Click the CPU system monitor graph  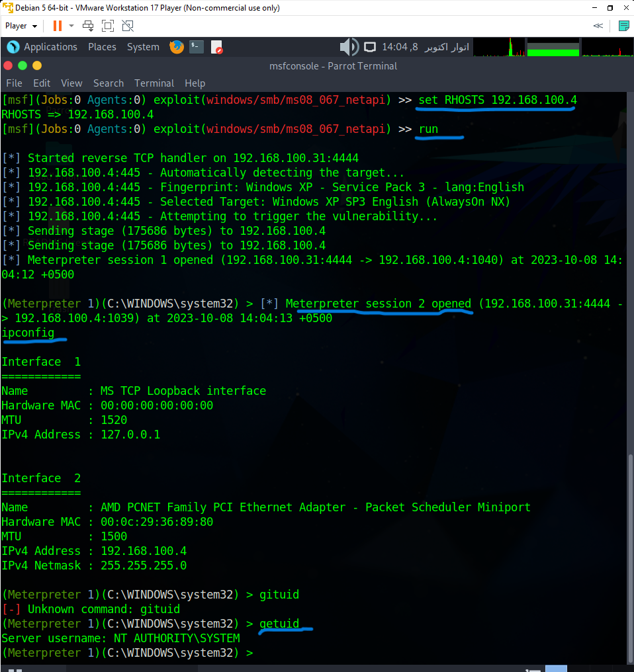499,47
